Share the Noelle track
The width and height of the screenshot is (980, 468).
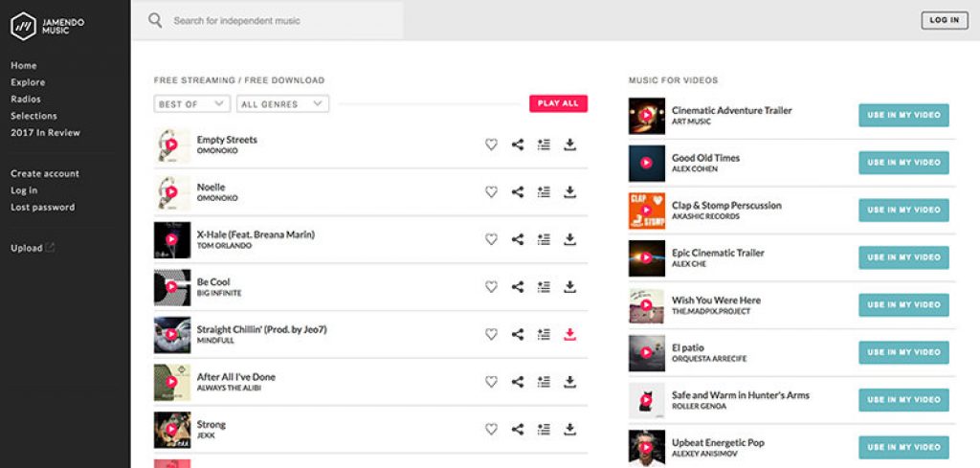518,191
